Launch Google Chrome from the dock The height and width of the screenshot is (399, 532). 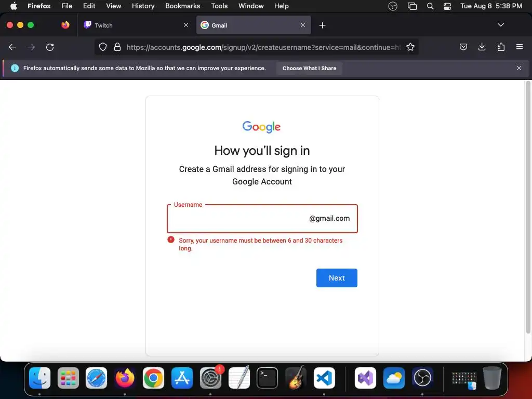(153, 378)
